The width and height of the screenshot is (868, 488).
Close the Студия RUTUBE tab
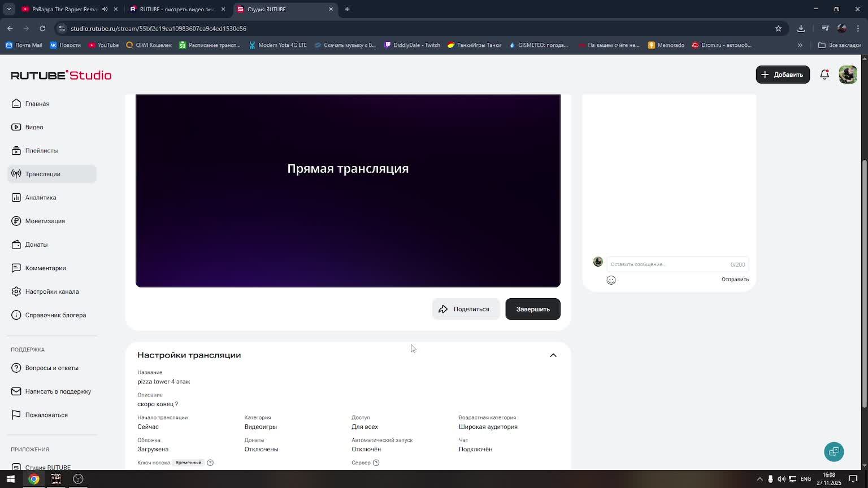pos(331,9)
